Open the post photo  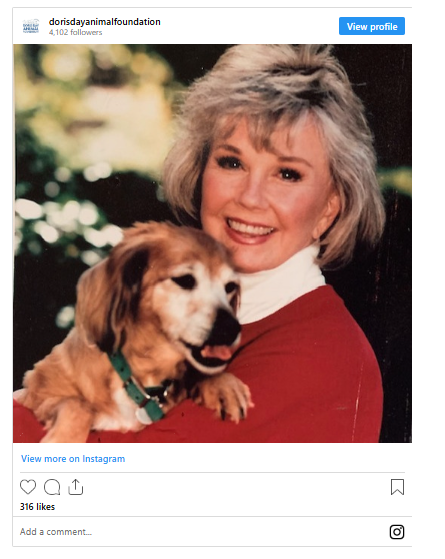pos(213,243)
